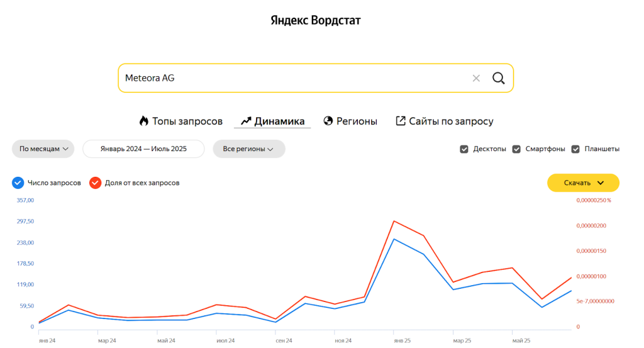Expand the Все регионы dropdown
This screenshot has width=644, height=348.
[x=248, y=149]
